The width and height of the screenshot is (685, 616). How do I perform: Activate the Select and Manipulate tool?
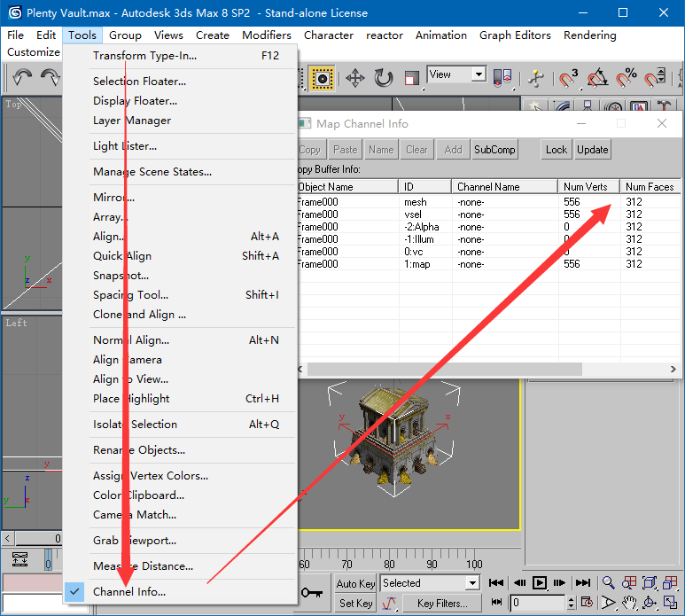pos(535,79)
